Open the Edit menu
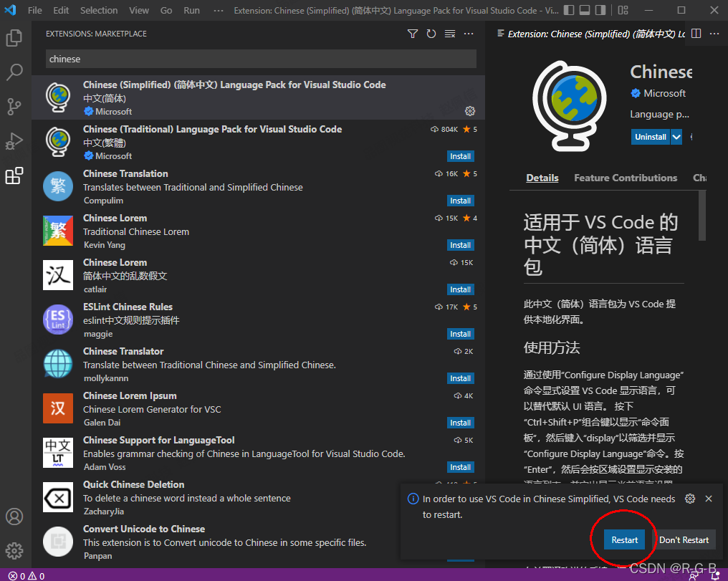 tap(61, 10)
